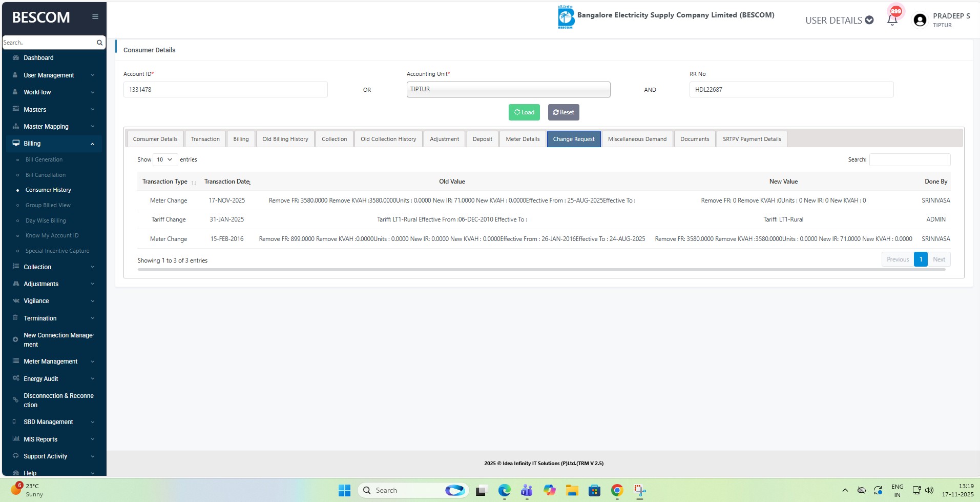Launch File Explorer from the taskbar
The image size is (980, 502).
click(x=572, y=491)
